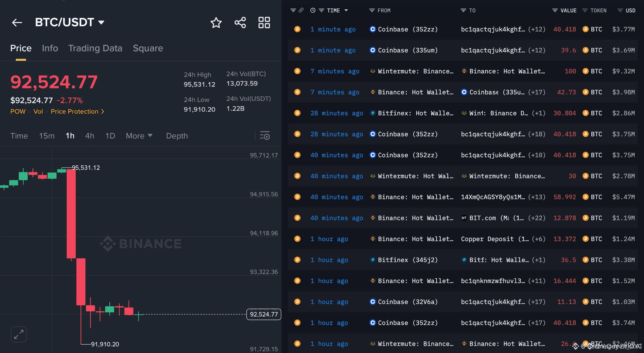
Task: Open the Price Protection link
Action: [x=77, y=112]
